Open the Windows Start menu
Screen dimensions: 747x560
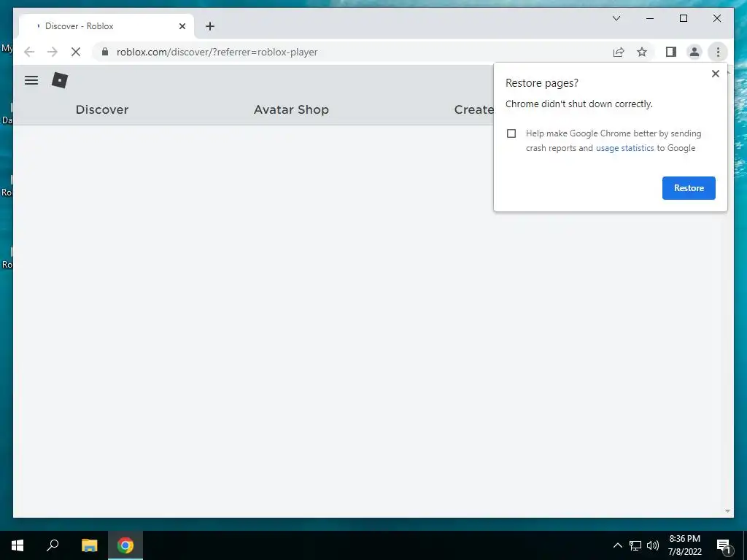pyautogui.click(x=18, y=545)
